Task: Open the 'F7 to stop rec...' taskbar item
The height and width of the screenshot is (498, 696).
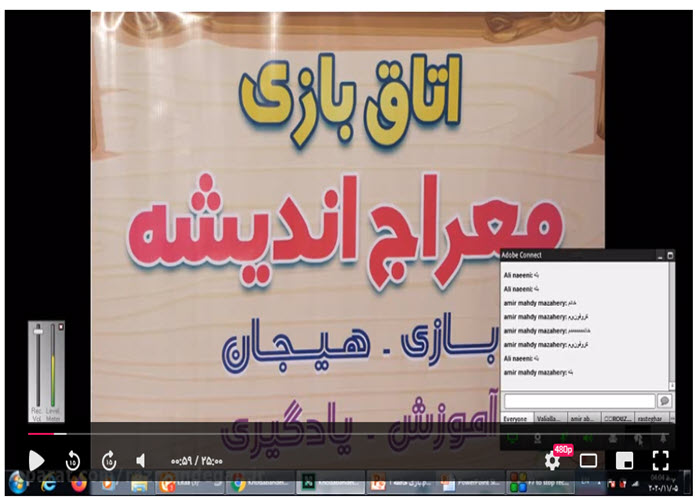Action: [x=540, y=484]
